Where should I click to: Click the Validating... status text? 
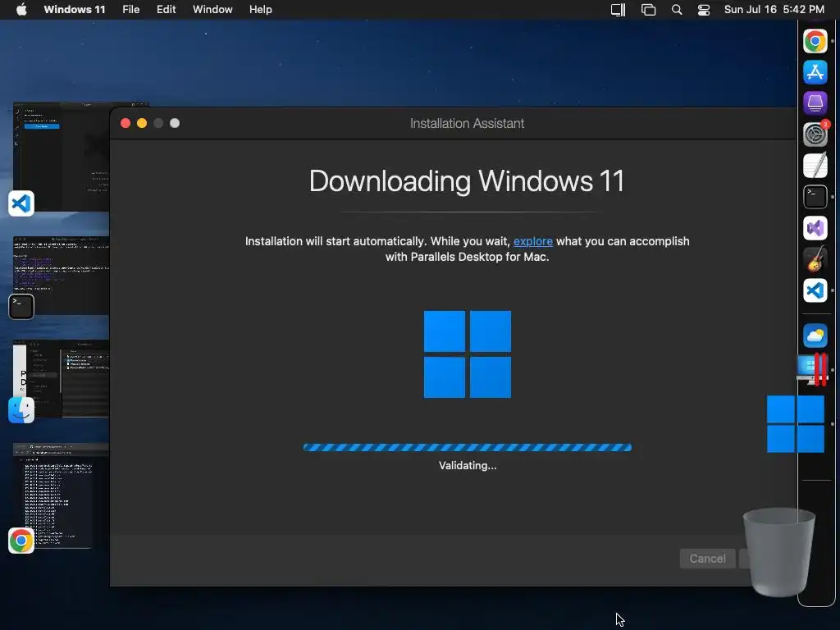click(x=468, y=466)
